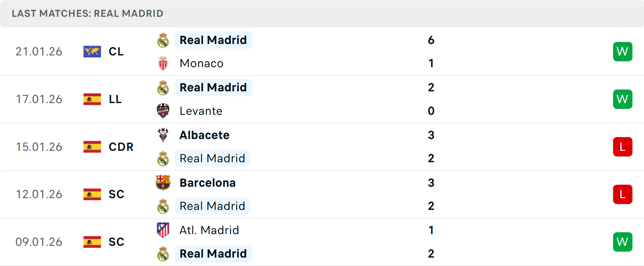The width and height of the screenshot is (644, 266).
Task: Click the red L badge for Barcelona match
Action: click(x=623, y=194)
